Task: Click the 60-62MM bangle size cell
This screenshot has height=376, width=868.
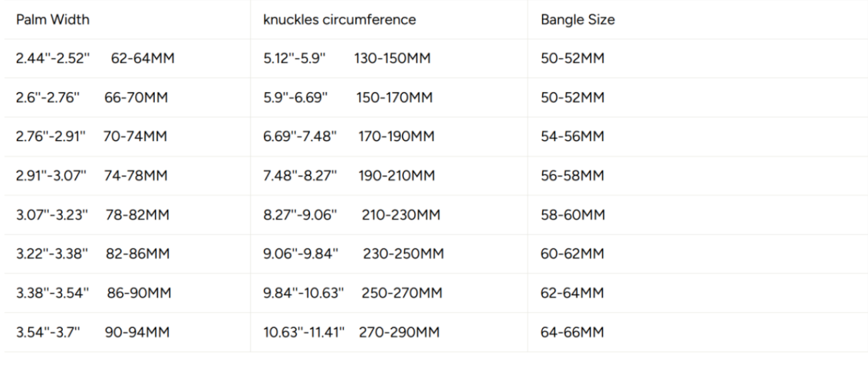Action: [x=573, y=254]
